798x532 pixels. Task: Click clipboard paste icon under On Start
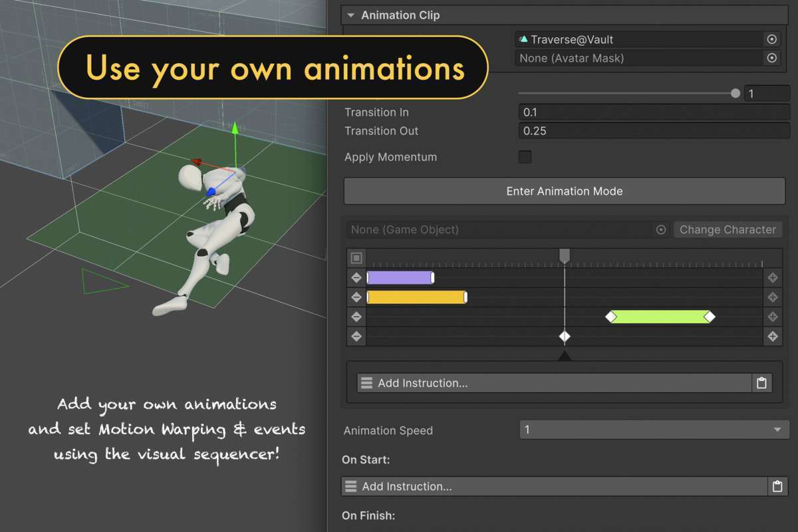click(777, 486)
